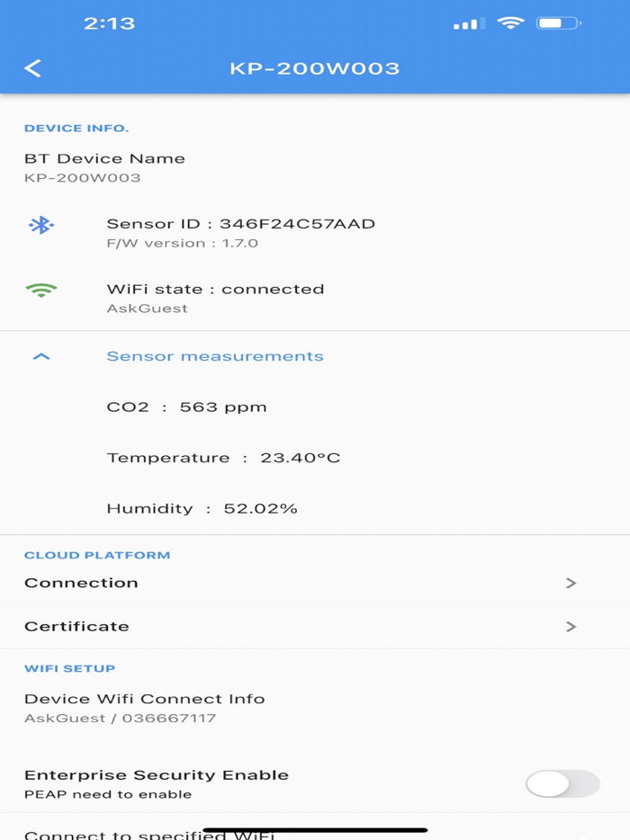Viewport: 630px width, 840px height.
Task: Tap the cellular signal indicator in status bar
Action: tap(467, 23)
